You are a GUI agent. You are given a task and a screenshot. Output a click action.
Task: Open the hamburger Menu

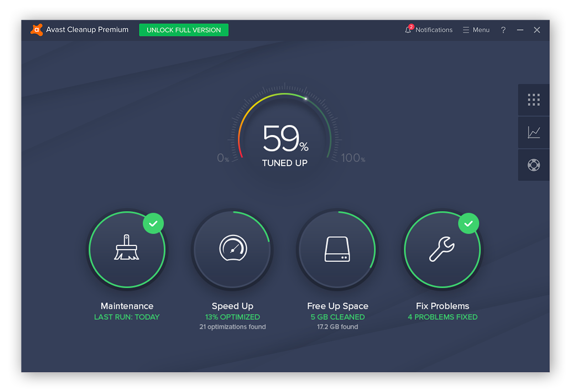476,30
